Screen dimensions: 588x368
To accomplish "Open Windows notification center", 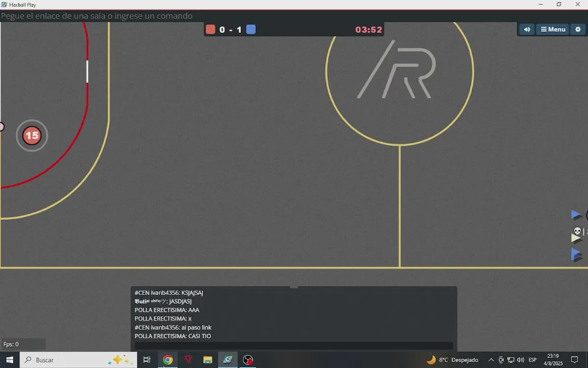I will click(575, 360).
